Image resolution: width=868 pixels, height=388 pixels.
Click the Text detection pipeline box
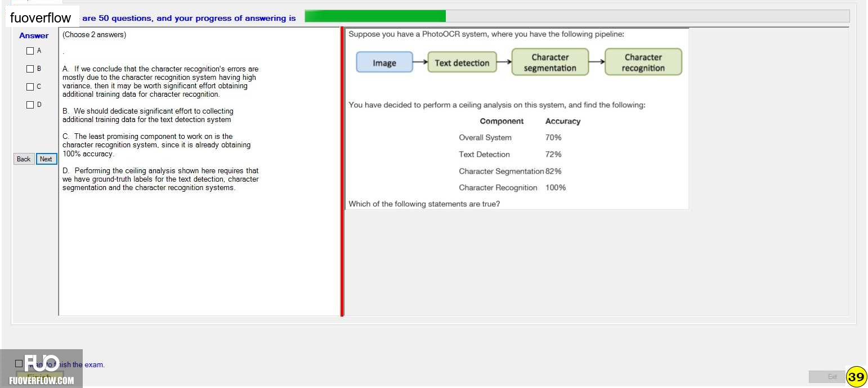462,62
